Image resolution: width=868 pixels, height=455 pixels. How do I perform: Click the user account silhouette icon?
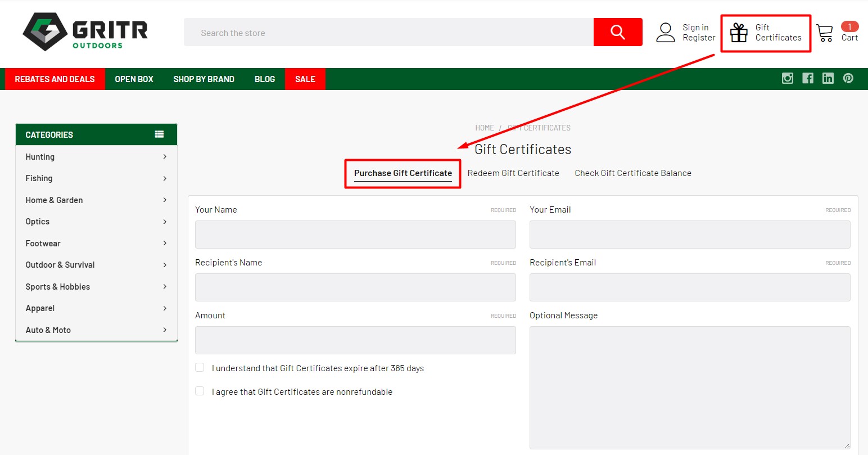pyautogui.click(x=665, y=33)
